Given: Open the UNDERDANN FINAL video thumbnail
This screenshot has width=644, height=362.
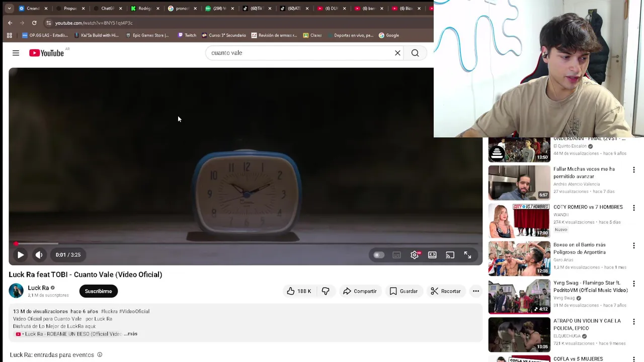Looking at the screenshot, I should [x=519, y=149].
